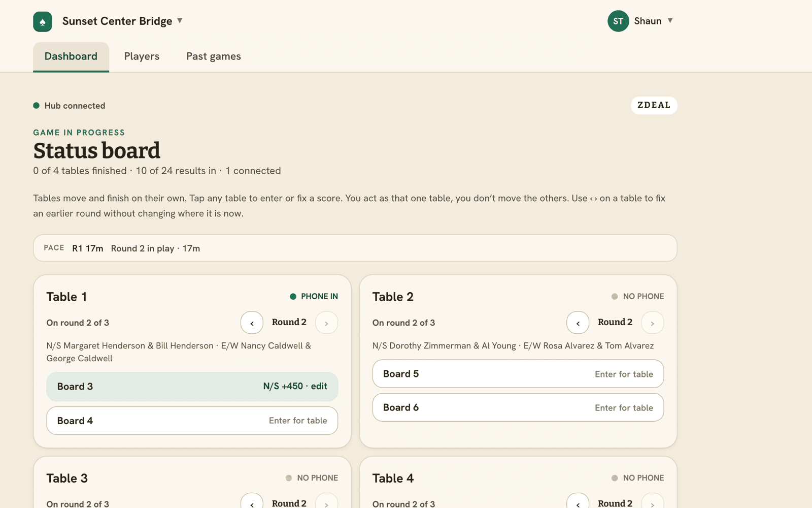Click the ZDEAL button
The height and width of the screenshot is (508, 812).
tap(654, 105)
